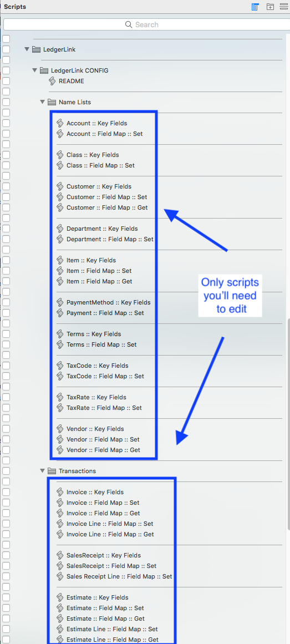The image size is (290, 644).
Task: Collapse the Transactions folder triangle
Action: 42,471
